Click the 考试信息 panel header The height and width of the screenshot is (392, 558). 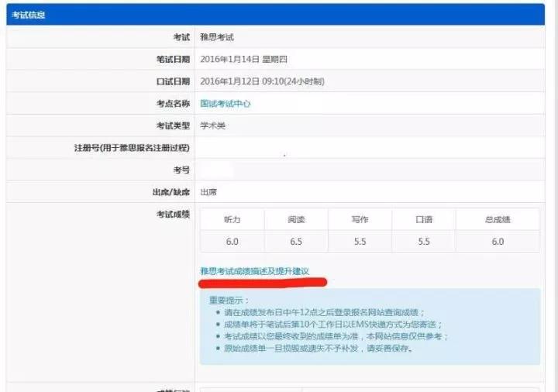point(28,15)
